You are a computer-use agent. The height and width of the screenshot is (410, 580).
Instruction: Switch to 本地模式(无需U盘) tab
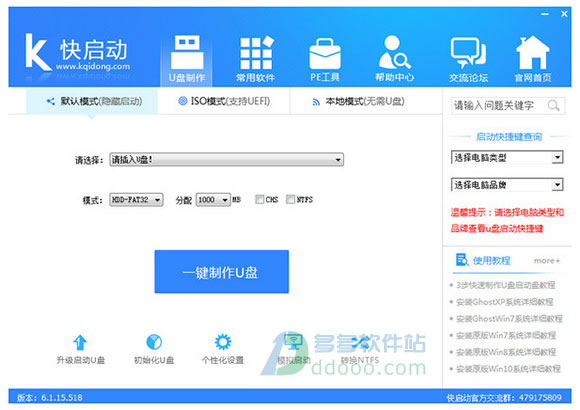[x=358, y=101]
